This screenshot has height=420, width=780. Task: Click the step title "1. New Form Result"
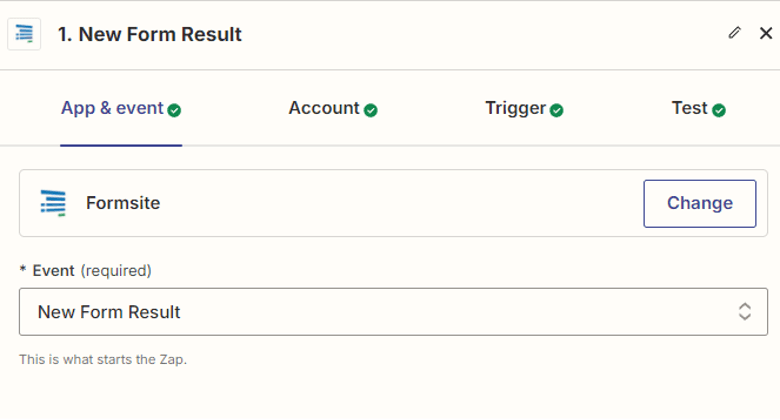[150, 34]
